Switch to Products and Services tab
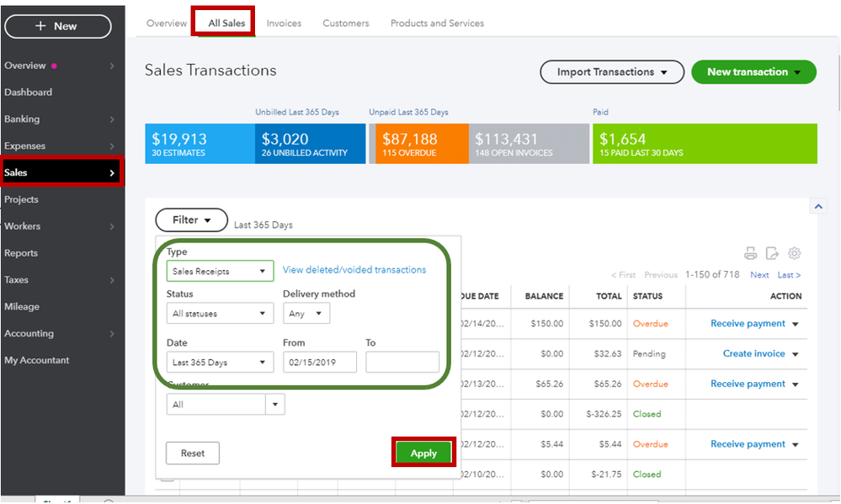841x504 pixels. pyautogui.click(x=437, y=23)
